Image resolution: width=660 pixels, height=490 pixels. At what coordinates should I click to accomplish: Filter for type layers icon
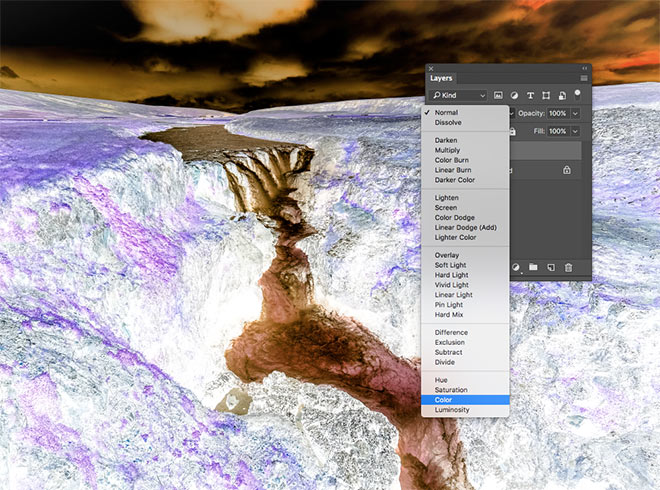(x=530, y=96)
